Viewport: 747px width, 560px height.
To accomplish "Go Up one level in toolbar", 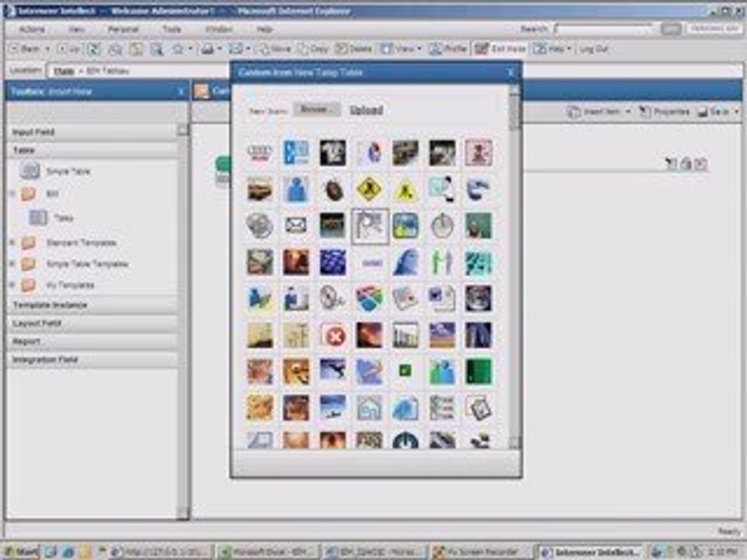I will [68, 48].
